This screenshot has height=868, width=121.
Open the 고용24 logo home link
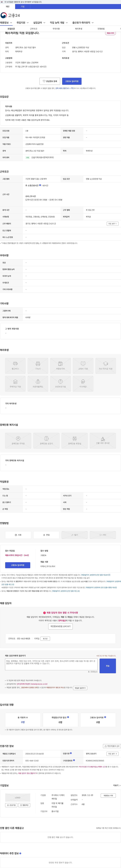pyautogui.click(x=10, y=15)
